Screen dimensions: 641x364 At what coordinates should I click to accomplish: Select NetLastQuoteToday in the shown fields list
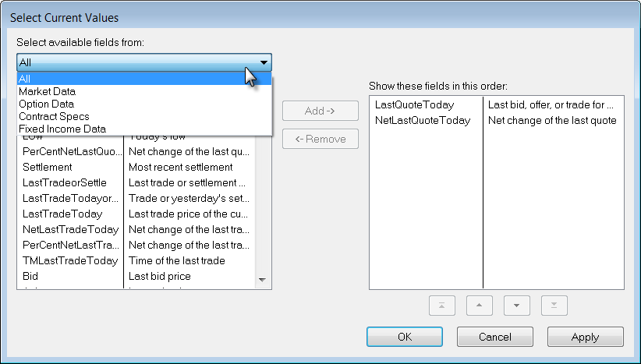tap(422, 120)
